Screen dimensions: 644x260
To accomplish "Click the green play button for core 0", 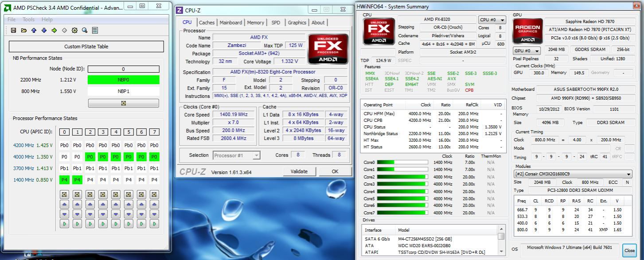I will [64, 224].
